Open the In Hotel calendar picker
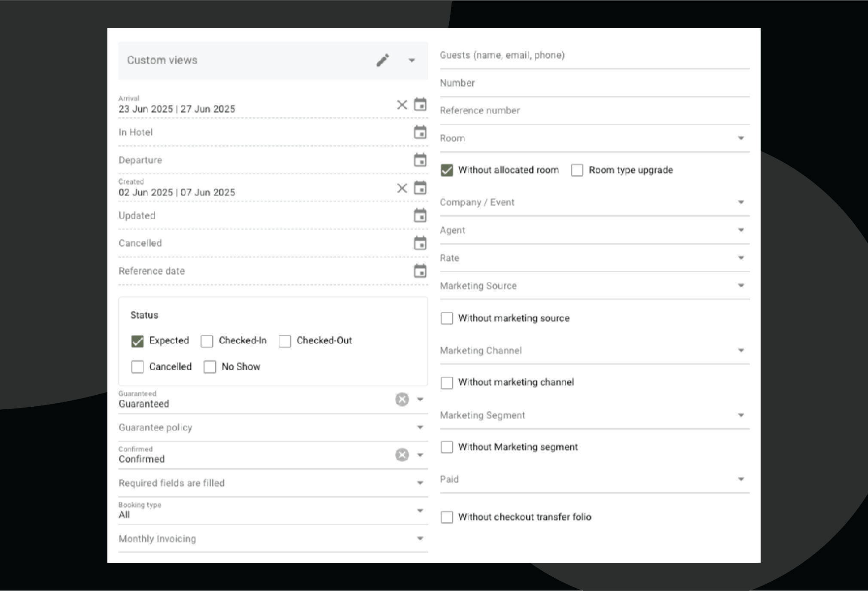The image size is (868, 591). [420, 132]
